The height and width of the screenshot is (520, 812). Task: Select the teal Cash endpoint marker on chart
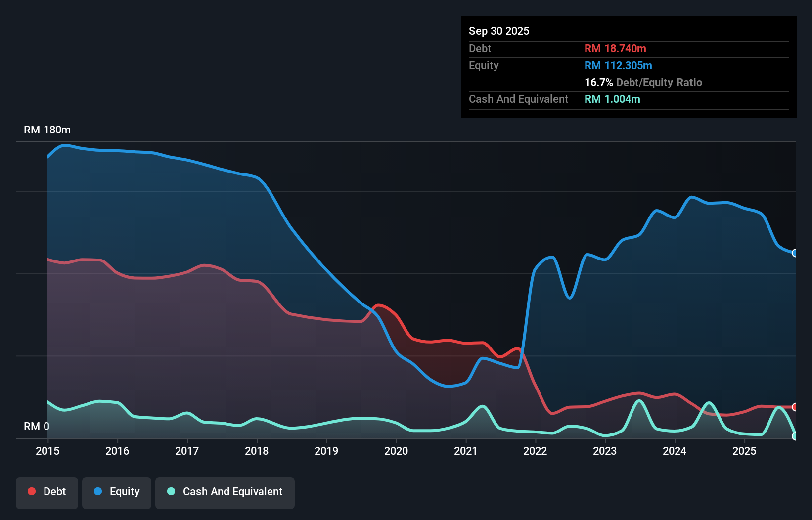tap(795, 436)
